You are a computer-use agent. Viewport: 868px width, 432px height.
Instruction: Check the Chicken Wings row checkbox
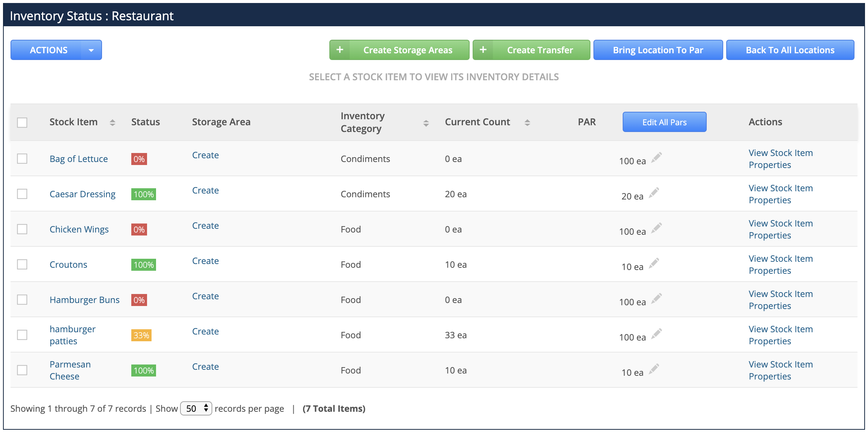(x=22, y=229)
